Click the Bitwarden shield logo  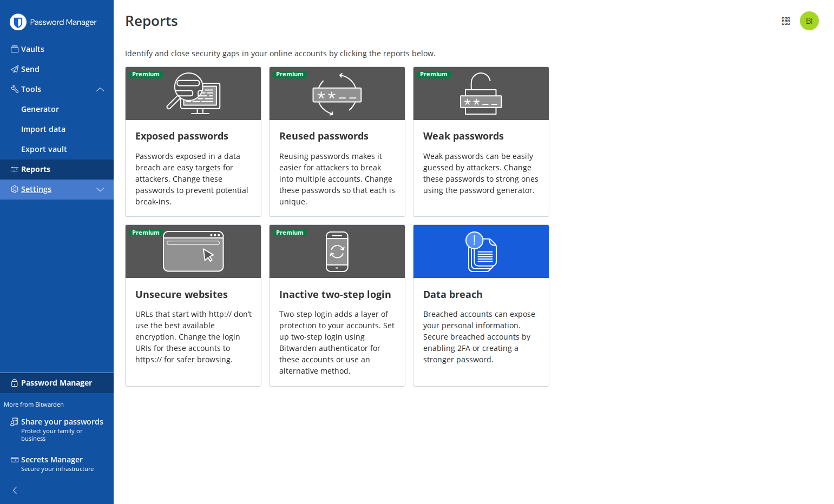click(18, 22)
